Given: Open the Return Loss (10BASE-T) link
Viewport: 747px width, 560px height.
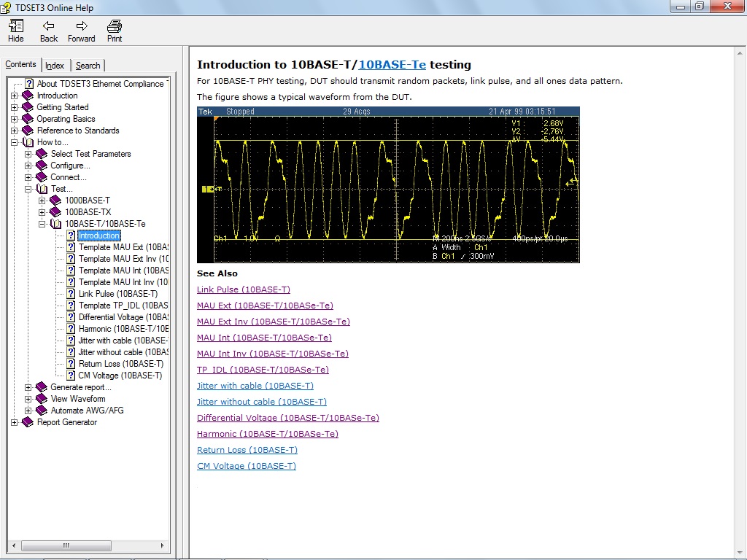Looking at the screenshot, I should coord(247,450).
